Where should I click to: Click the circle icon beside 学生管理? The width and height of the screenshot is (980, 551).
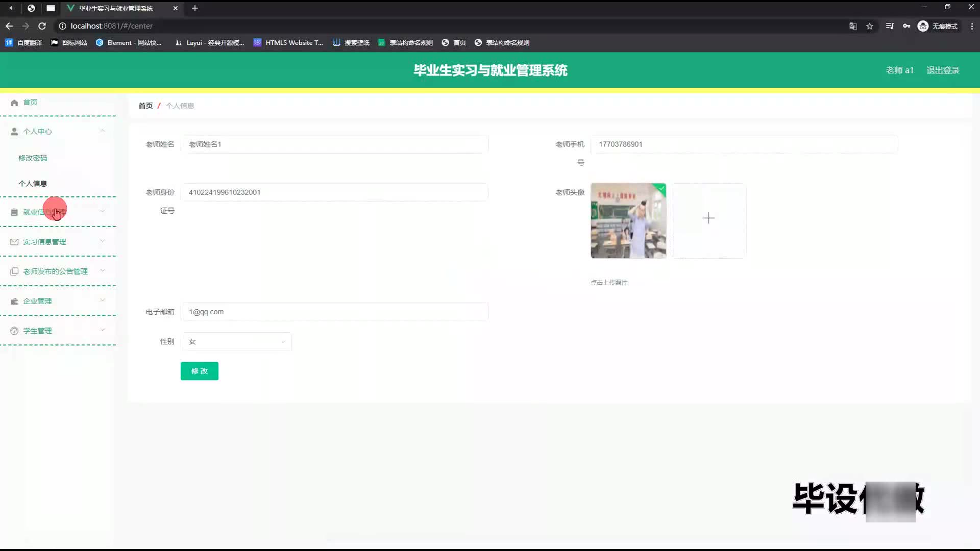click(x=14, y=331)
